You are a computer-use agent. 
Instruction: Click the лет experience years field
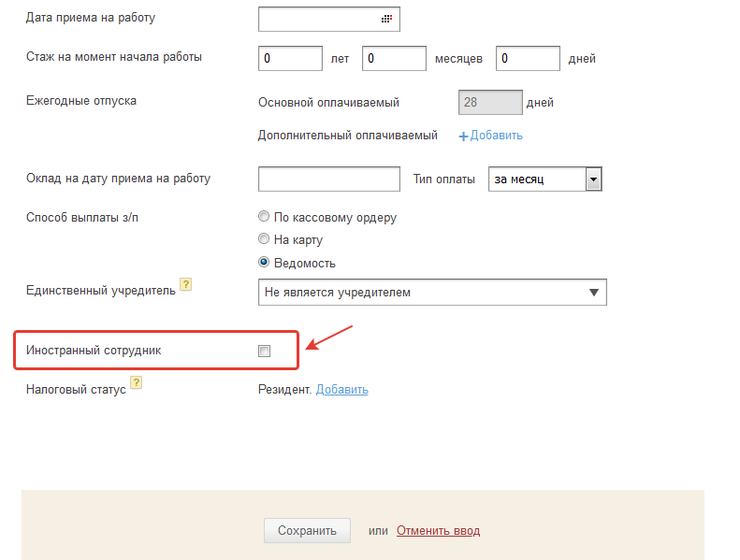[x=290, y=58]
